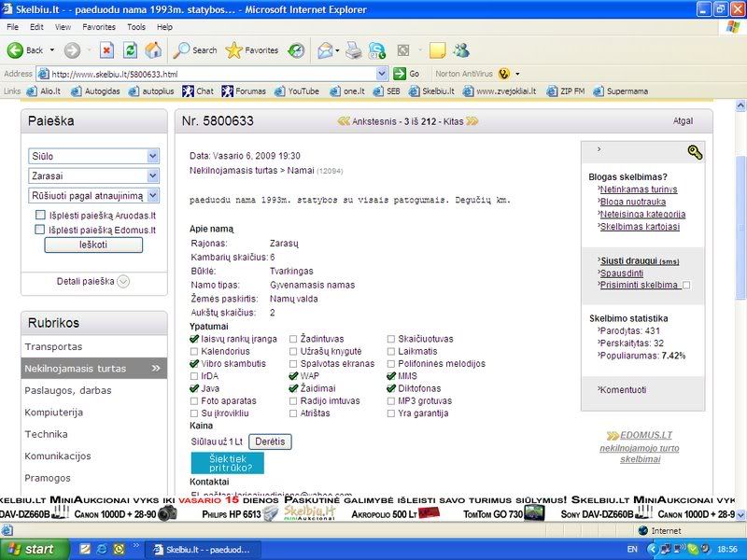The width and height of the screenshot is (747, 560).
Task: Open the Supermama links bar shortcut
Action: [x=621, y=91]
